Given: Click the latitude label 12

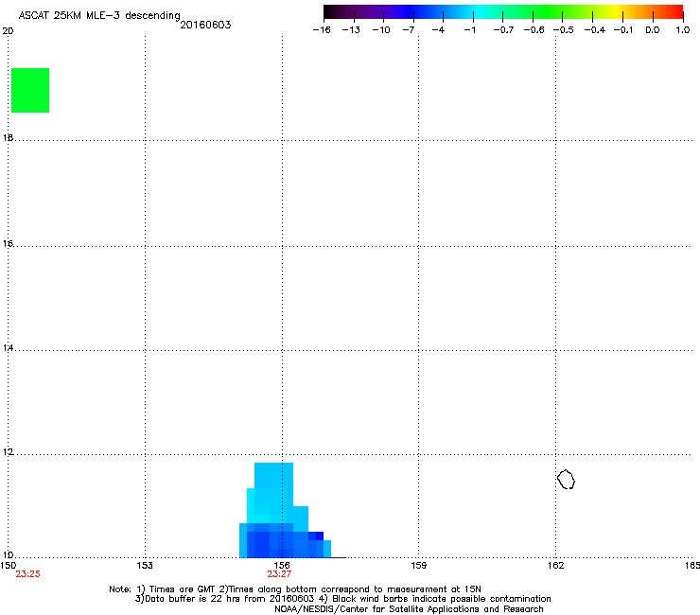Looking at the screenshot, I should [x=8, y=452].
